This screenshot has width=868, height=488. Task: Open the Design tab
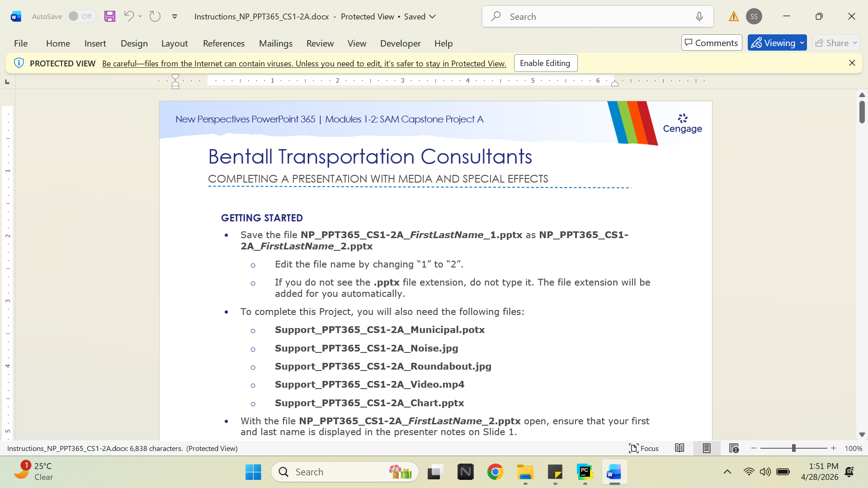tap(134, 43)
